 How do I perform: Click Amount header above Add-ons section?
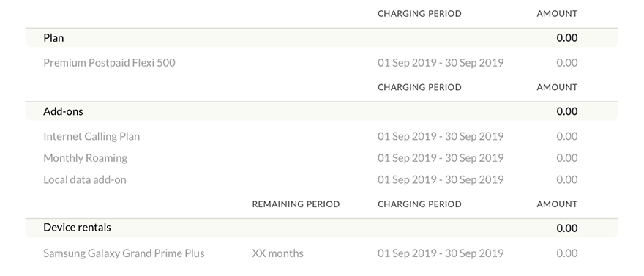tap(557, 87)
